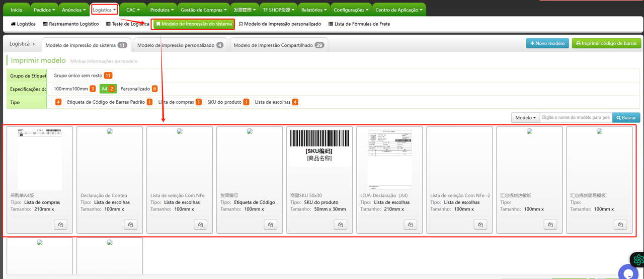Screen dimensions: 644x279
Task: Click copy icon on Declaração de Conteú card
Action: 130,225
